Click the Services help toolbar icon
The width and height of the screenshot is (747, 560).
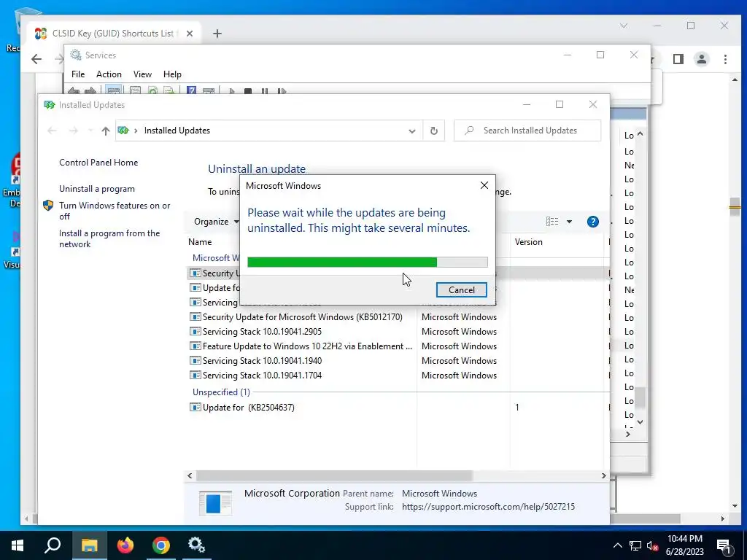coord(192,90)
